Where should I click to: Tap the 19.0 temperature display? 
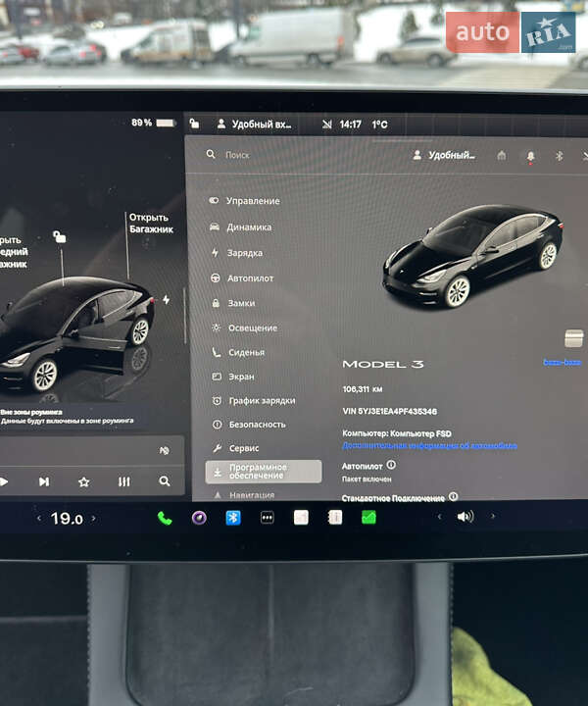click(67, 519)
